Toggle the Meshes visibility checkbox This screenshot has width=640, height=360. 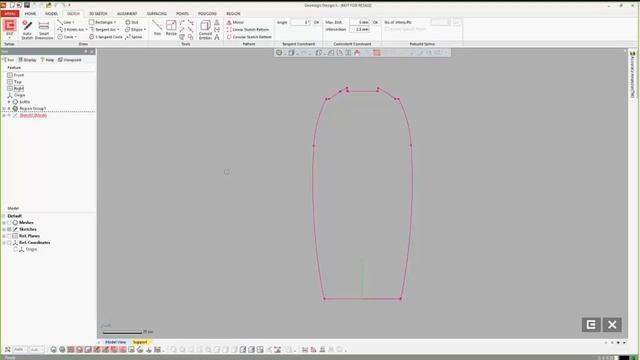pyautogui.click(x=9, y=223)
